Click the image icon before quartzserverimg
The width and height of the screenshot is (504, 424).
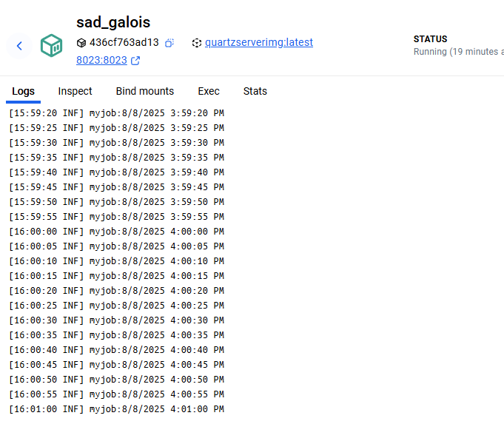197,43
